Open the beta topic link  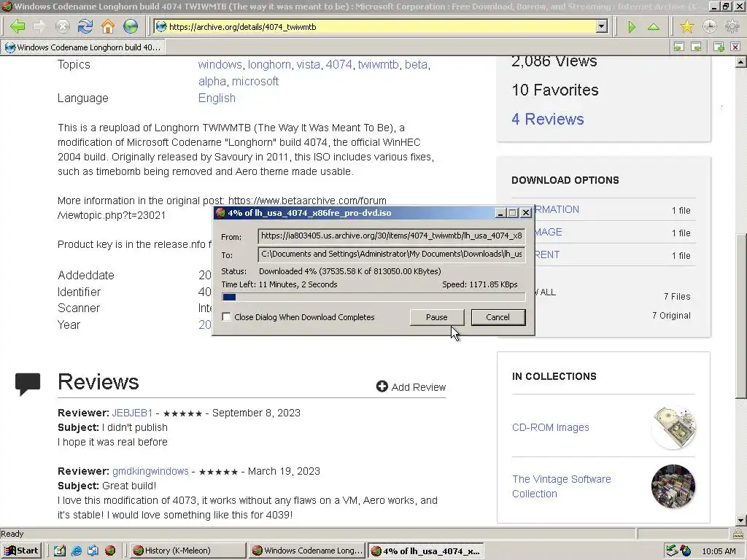pos(416,64)
